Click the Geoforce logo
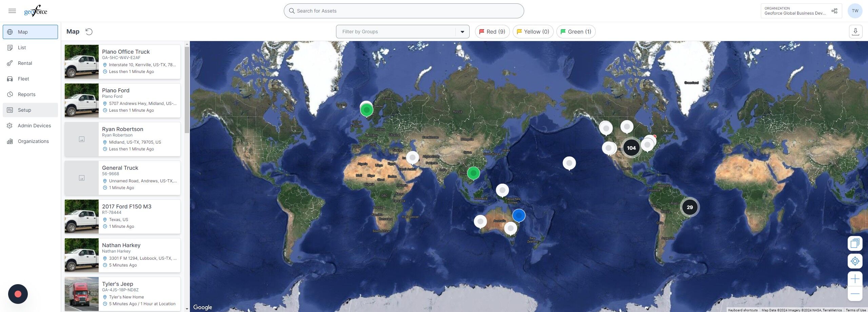This screenshot has height=312, width=868. [36, 11]
